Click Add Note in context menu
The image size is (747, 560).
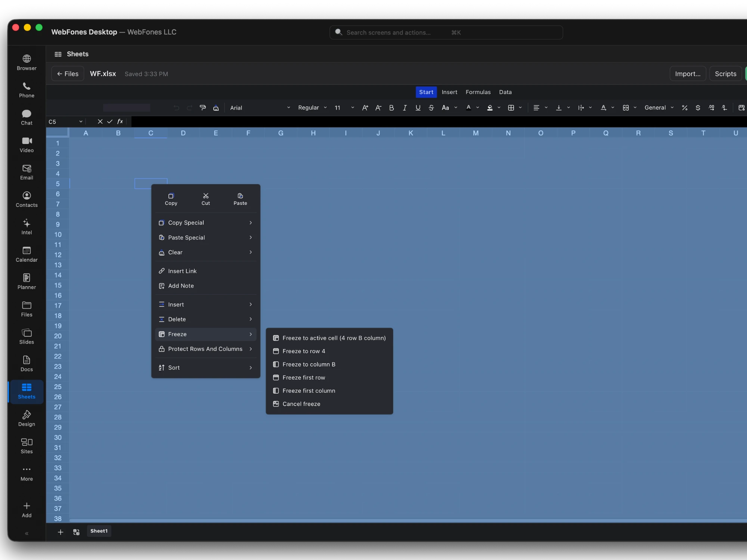[x=206, y=286]
